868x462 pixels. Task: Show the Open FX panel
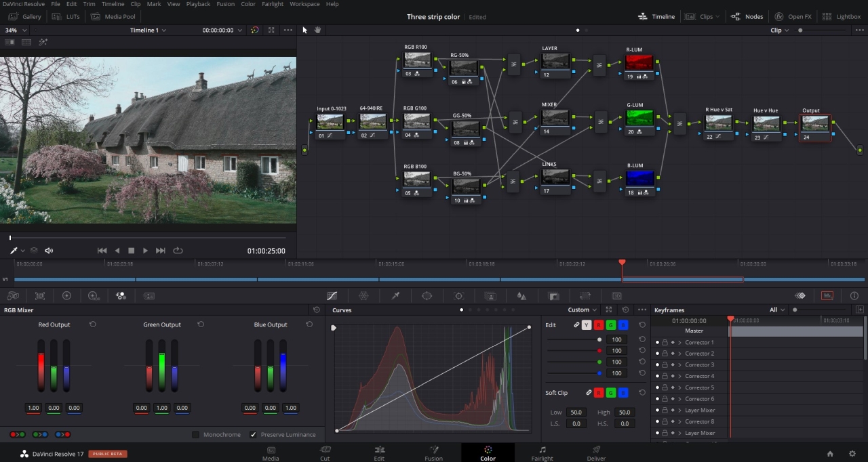pos(793,16)
